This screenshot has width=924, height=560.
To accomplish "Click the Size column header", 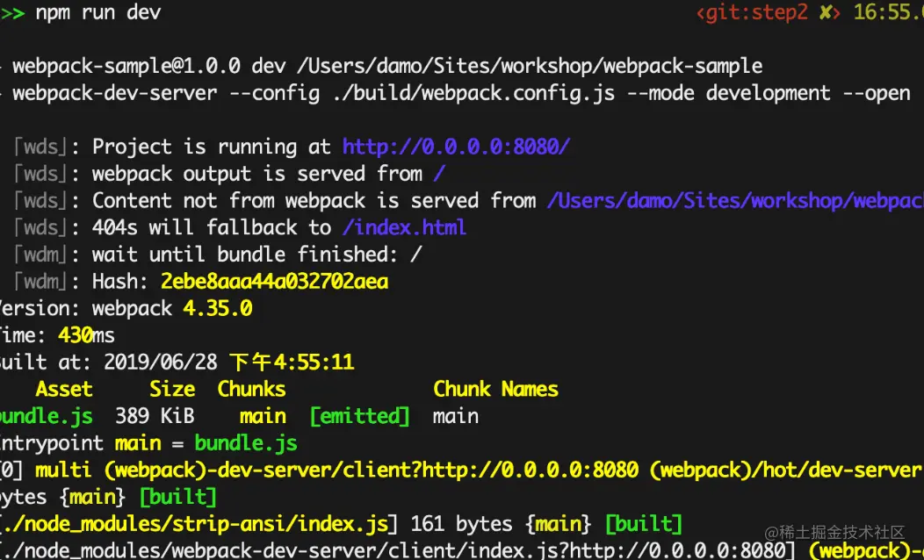I will point(172,389).
